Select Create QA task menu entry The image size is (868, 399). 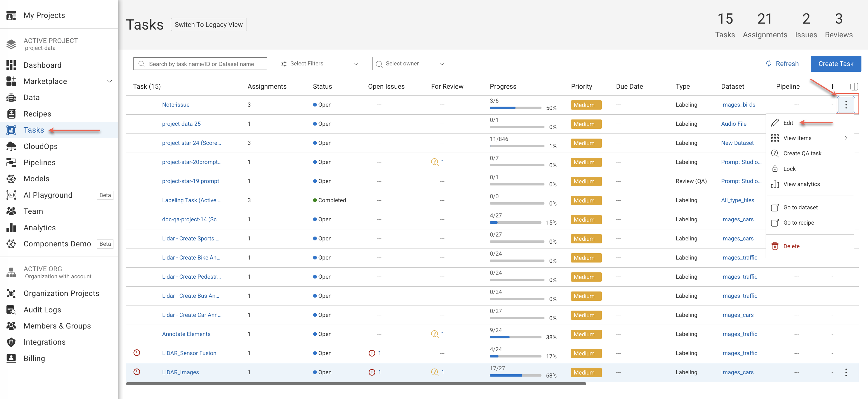810,154
